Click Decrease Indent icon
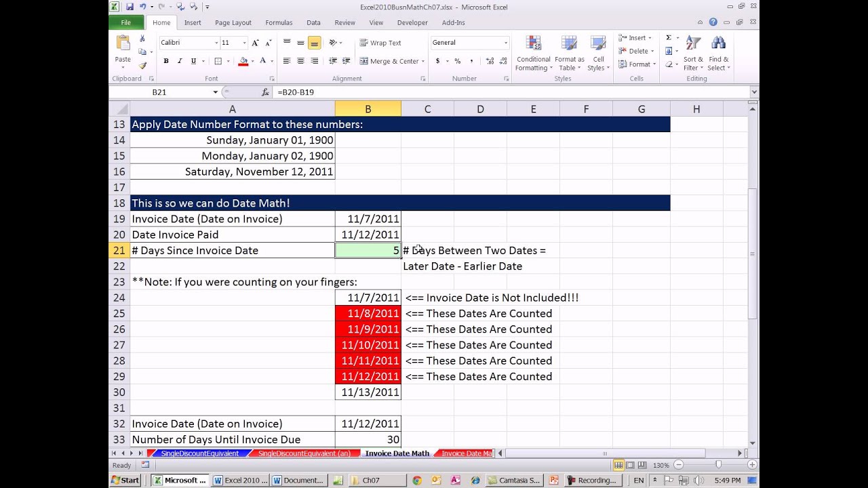 332,61
